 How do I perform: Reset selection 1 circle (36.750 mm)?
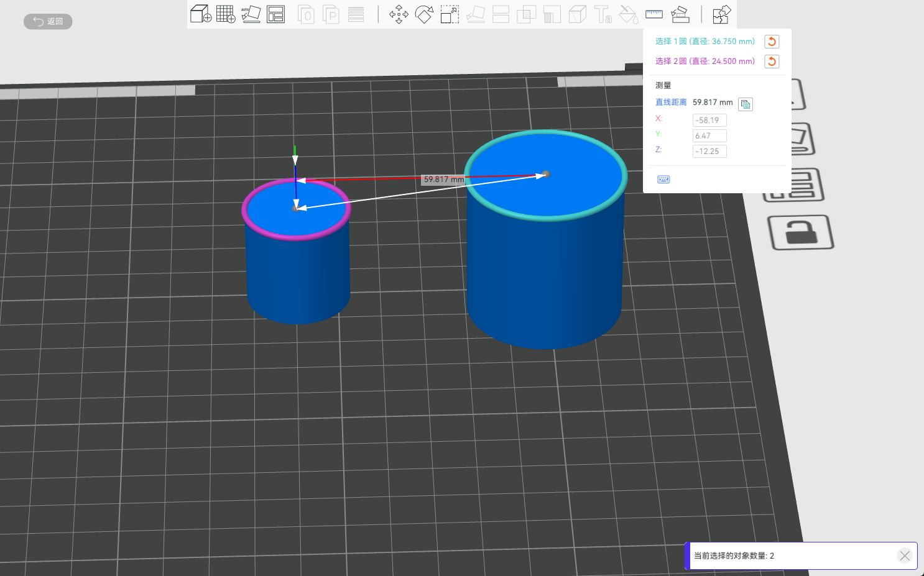772,42
